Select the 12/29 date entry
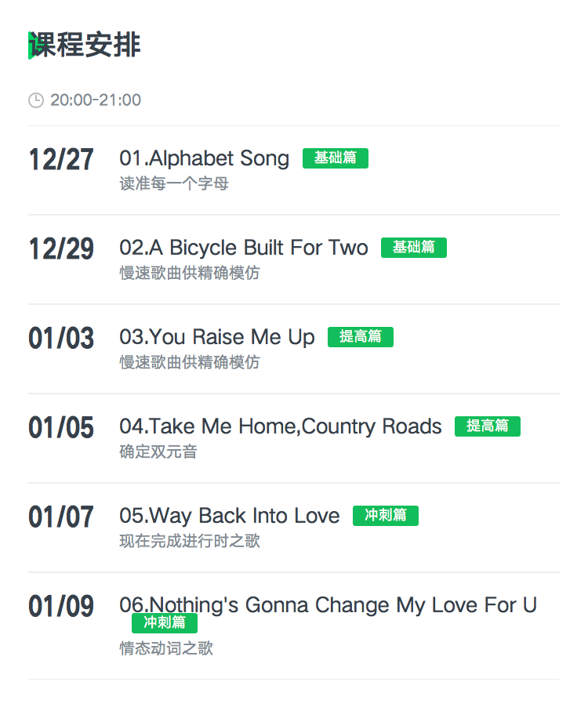 tap(61, 249)
